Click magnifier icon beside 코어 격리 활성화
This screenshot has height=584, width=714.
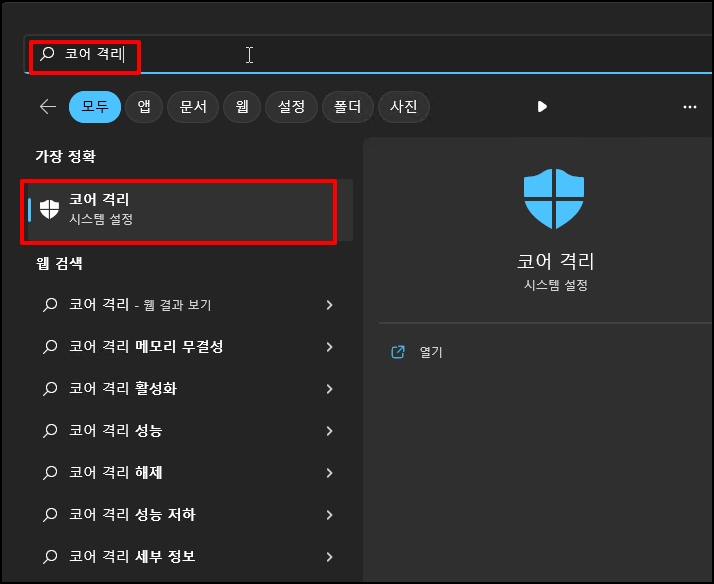point(50,389)
